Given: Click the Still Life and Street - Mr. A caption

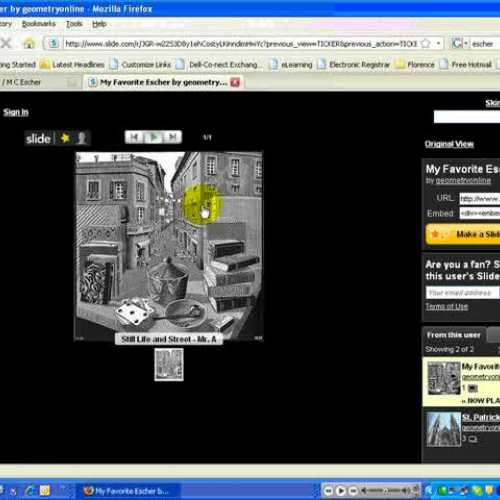Looking at the screenshot, I should (x=169, y=339).
